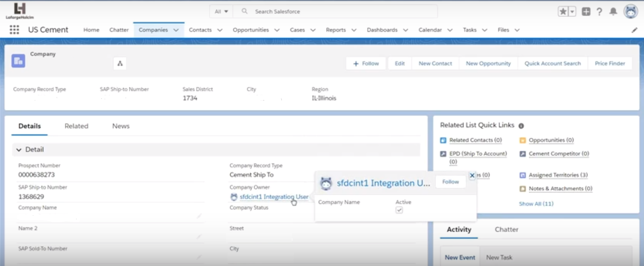Screen dimensions: 644x266
Task: Click the Related Contacts quick link icon
Action: coord(443,140)
